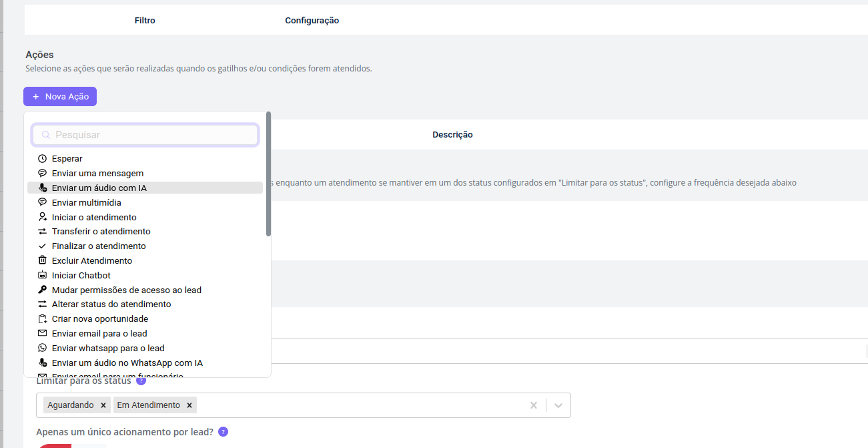Choose Criar nova oportunidade from the list
This screenshot has width=868, height=448.
(99, 319)
